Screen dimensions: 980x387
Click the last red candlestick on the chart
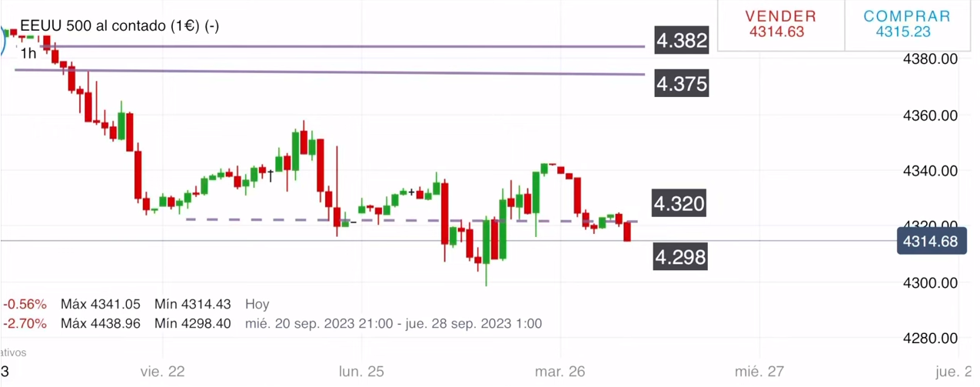(627, 231)
